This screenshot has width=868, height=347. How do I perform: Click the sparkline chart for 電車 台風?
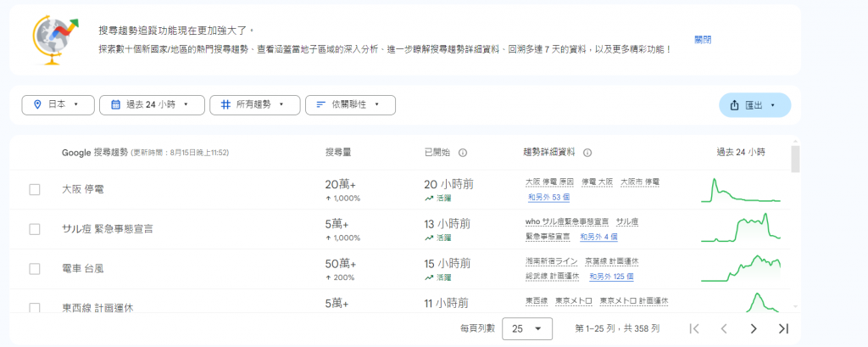[x=741, y=268]
